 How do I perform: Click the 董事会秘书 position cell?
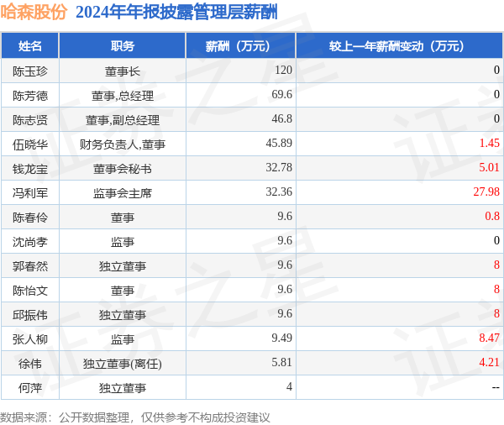[122, 169]
